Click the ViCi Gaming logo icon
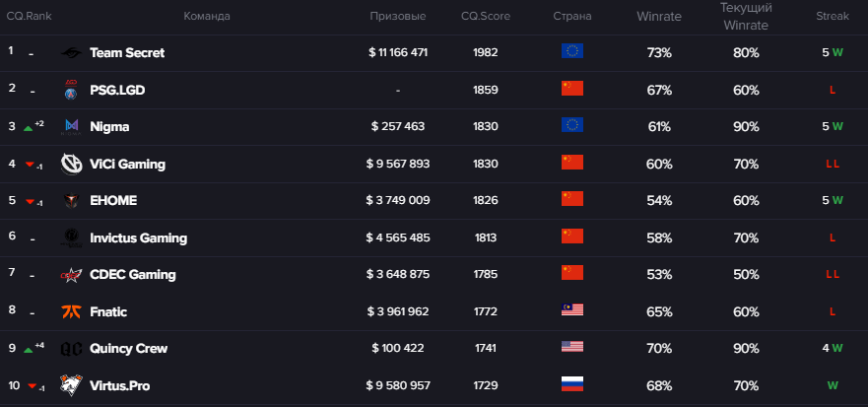868x407 pixels. pos(72,164)
